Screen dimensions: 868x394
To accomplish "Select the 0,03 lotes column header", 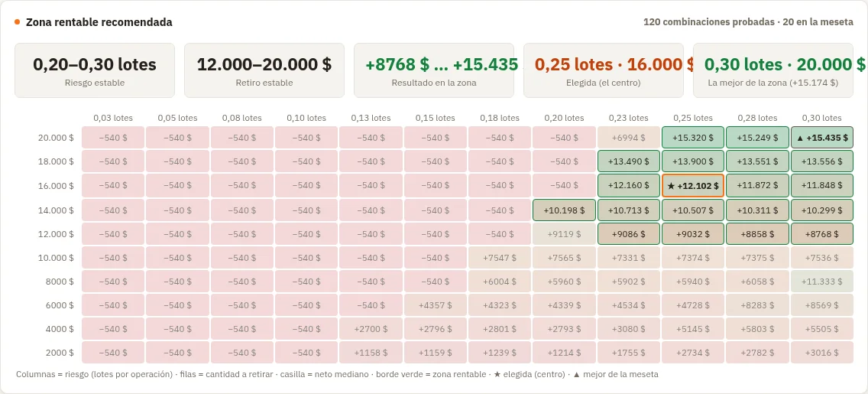I will 113,118.
